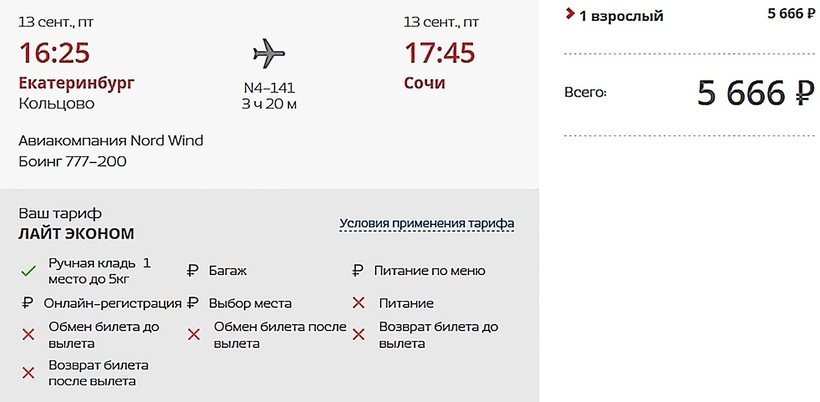Click the ruble icon beside Багаж
Screen dimensions: 820x402
tap(192, 271)
